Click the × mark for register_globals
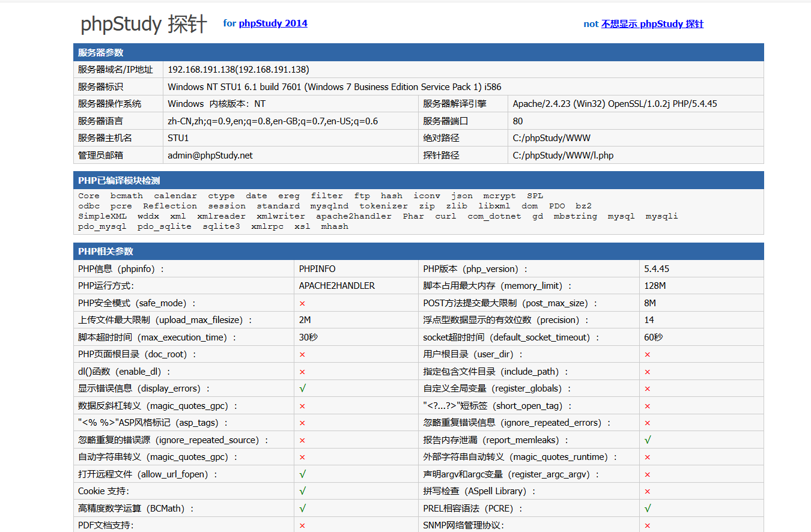Screen dimensions: 811x532 [x=648, y=389]
